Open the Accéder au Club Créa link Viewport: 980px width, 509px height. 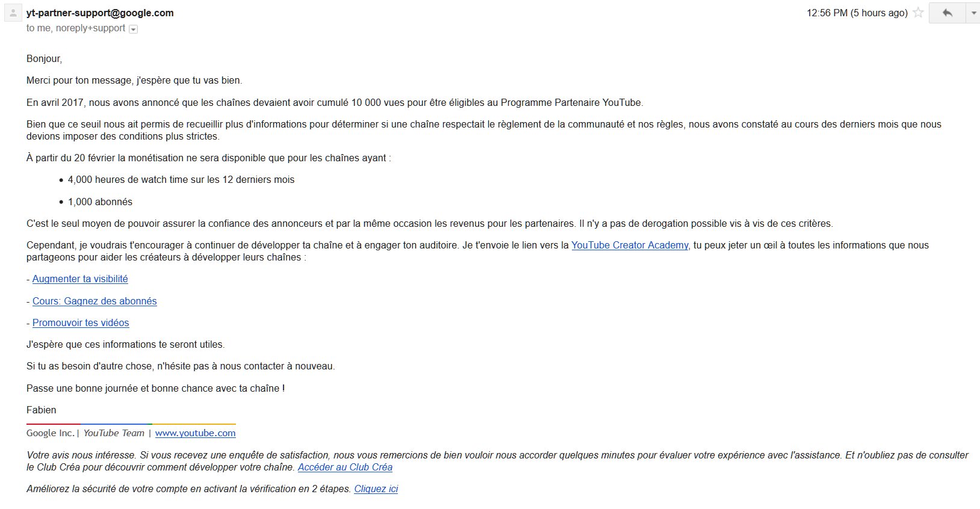coord(345,467)
